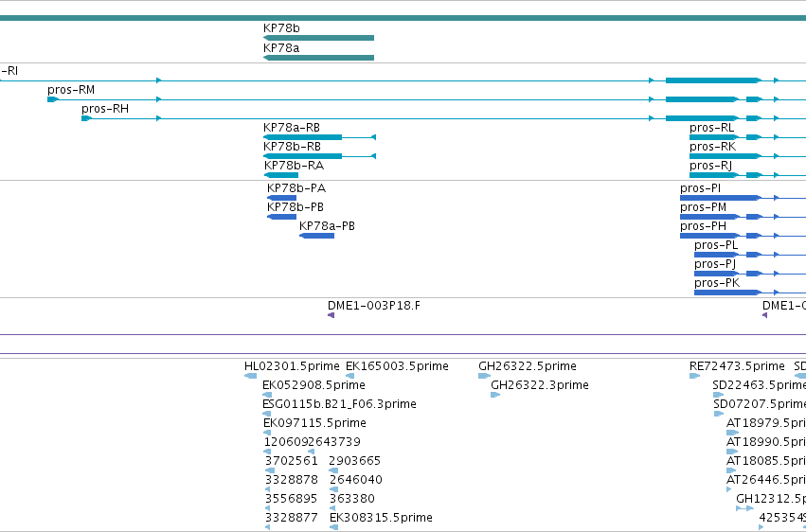This screenshot has height=532, width=806.
Task: Click the AT26446 EST label
Action: click(x=766, y=480)
